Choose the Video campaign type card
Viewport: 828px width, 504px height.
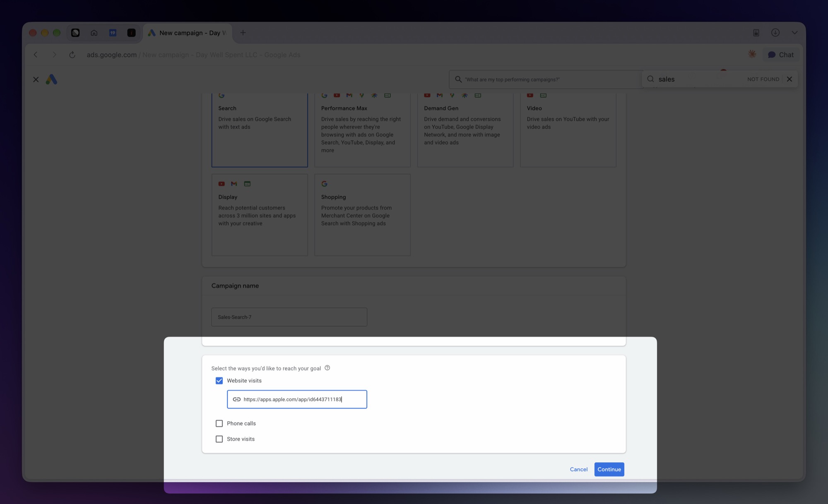pos(568,130)
